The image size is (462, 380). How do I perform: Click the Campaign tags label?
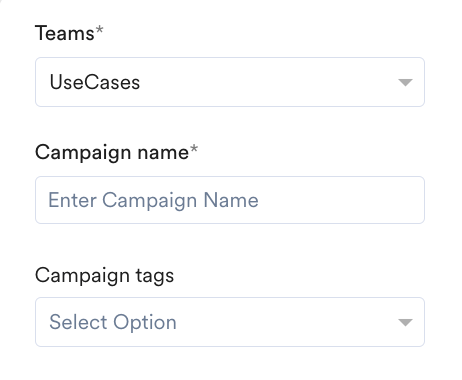click(x=105, y=276)
